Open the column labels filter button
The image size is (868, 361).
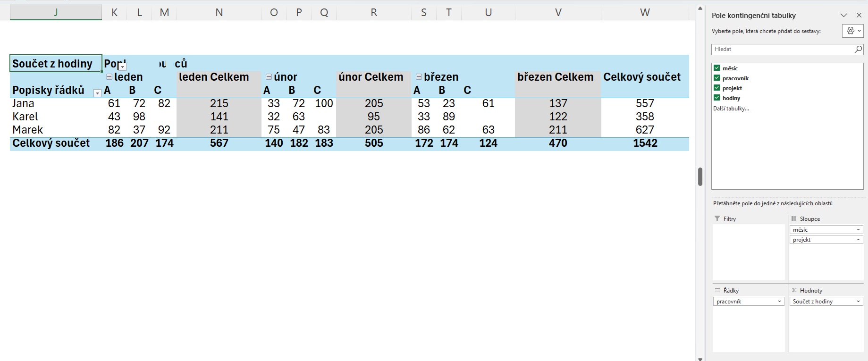pyautogui.click(x=122, y=67)
